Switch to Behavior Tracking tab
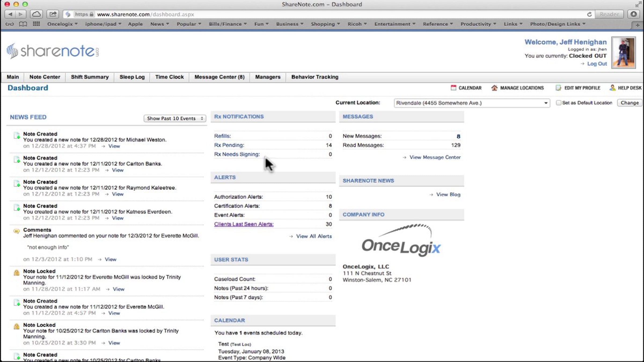 click(315, 77)
